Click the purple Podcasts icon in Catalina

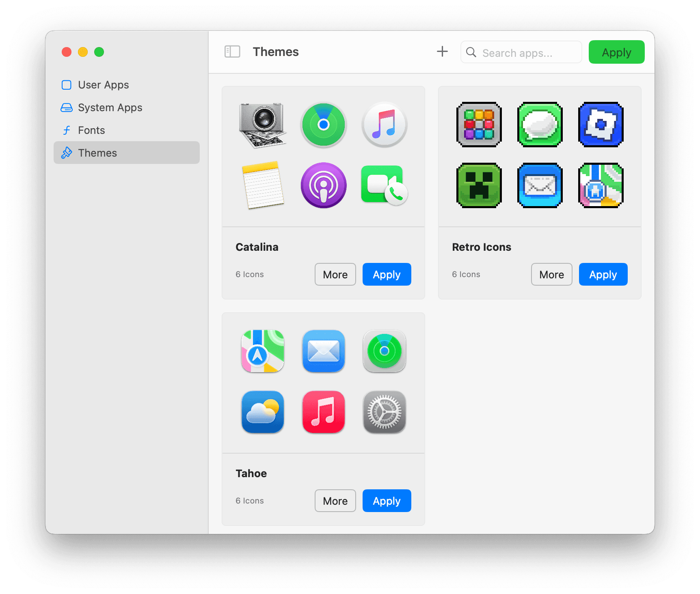(x=324, y=185)
